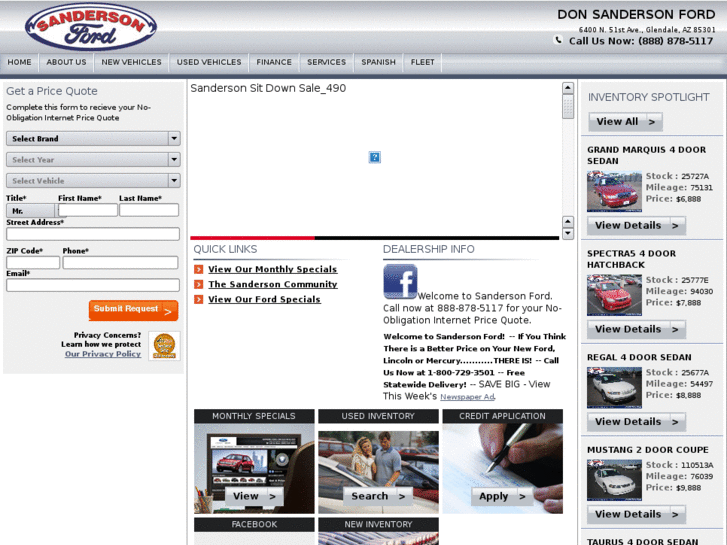Click the lower up arrow of banner scrollbar
This screenshot has width=727, height=545.
(x=568, y=222)
